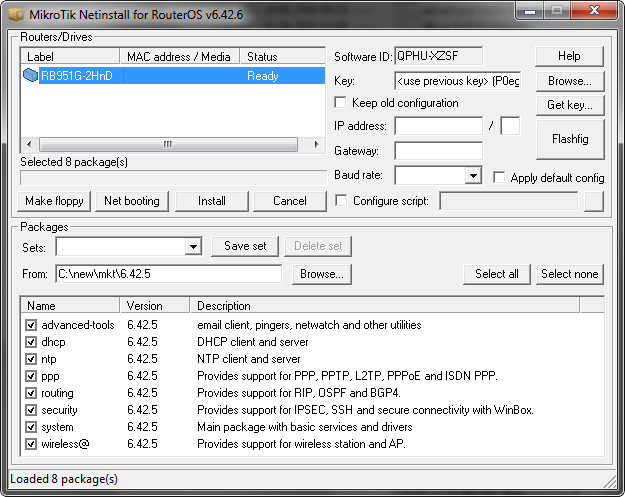This screenshot has width=625, height=497.
Task: Select the RB951G-2HnD router row
Action: [x=173, y=75]
